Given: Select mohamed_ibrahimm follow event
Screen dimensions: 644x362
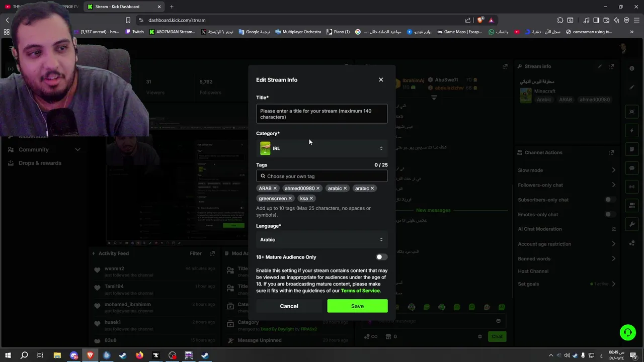Looking at the screenshot, I should tap(155, 307).
